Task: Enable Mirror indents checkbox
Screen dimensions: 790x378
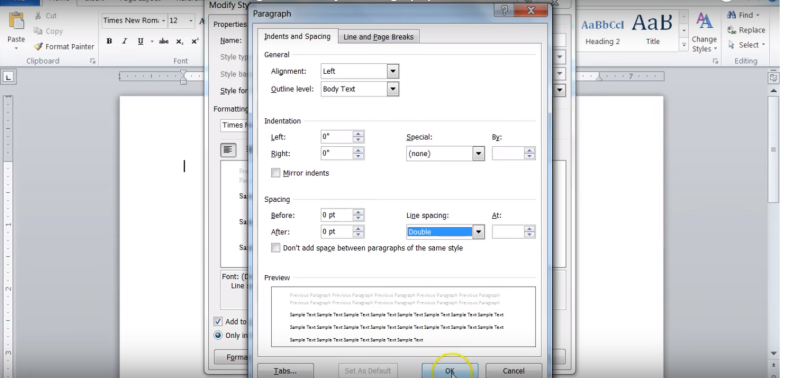Action: (x=276, y=173)
